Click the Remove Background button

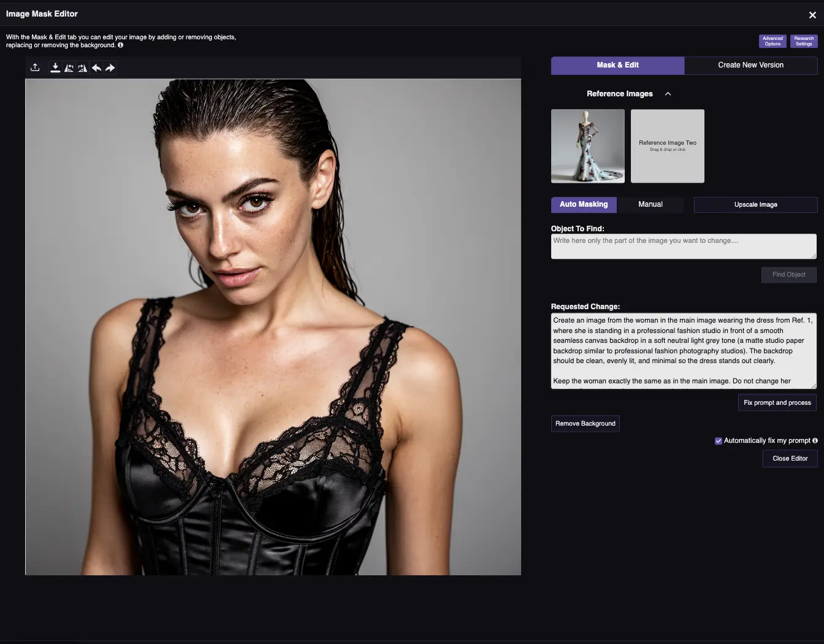click(x=585, y=424)
